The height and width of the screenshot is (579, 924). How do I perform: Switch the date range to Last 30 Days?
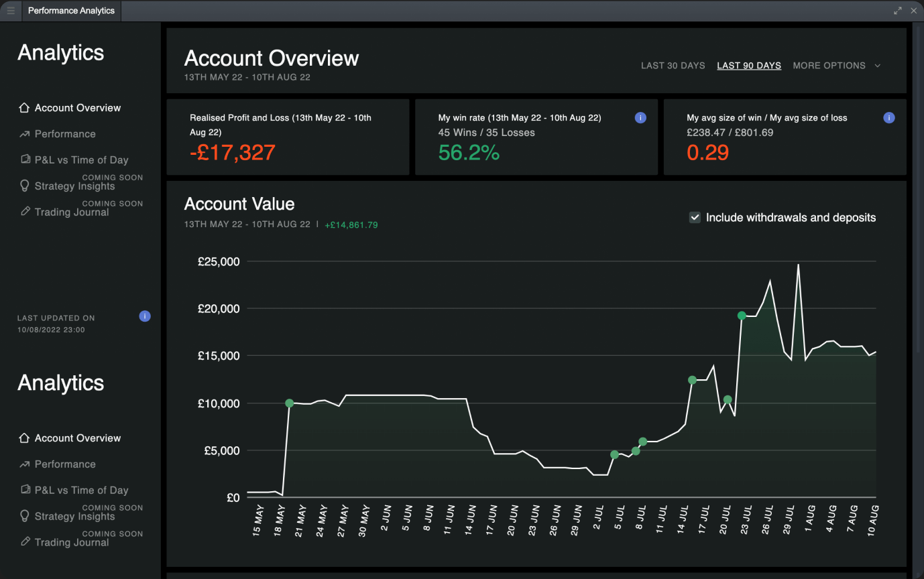673,66
